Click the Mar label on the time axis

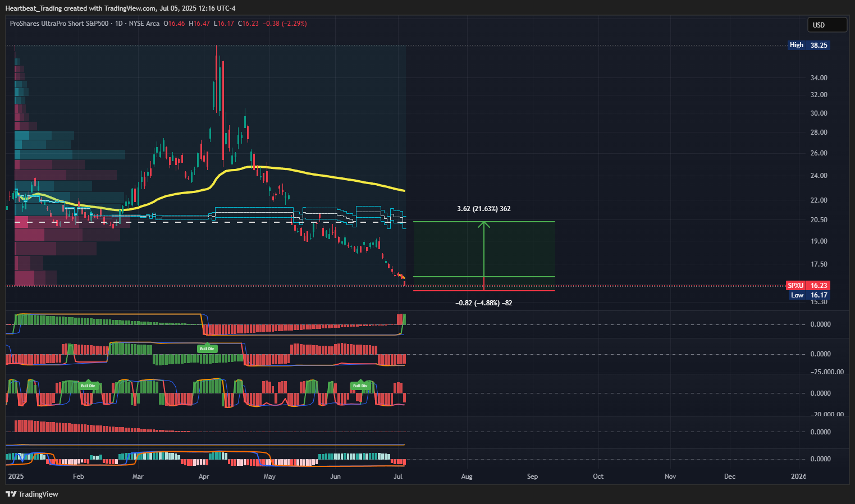(138, 476)
